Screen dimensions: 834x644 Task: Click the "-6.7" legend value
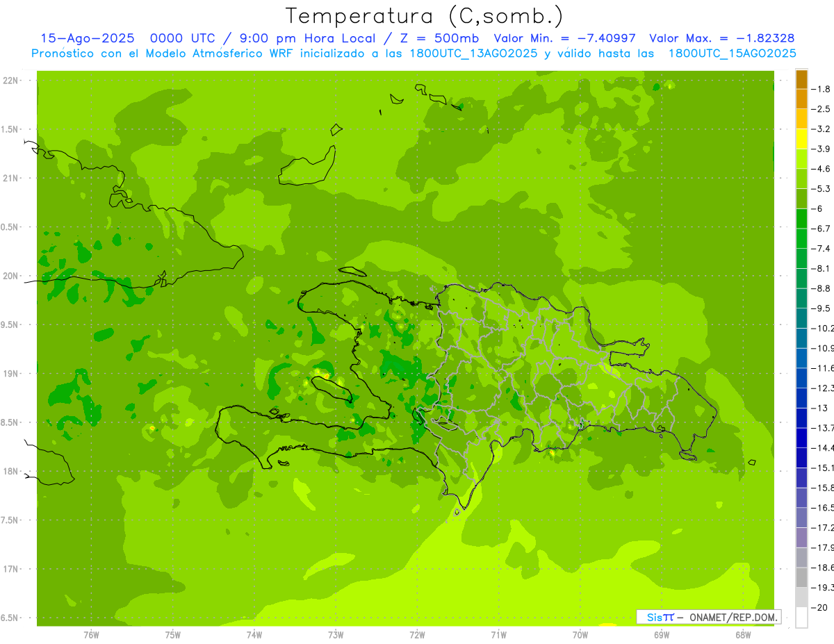(x=821, y=229)
